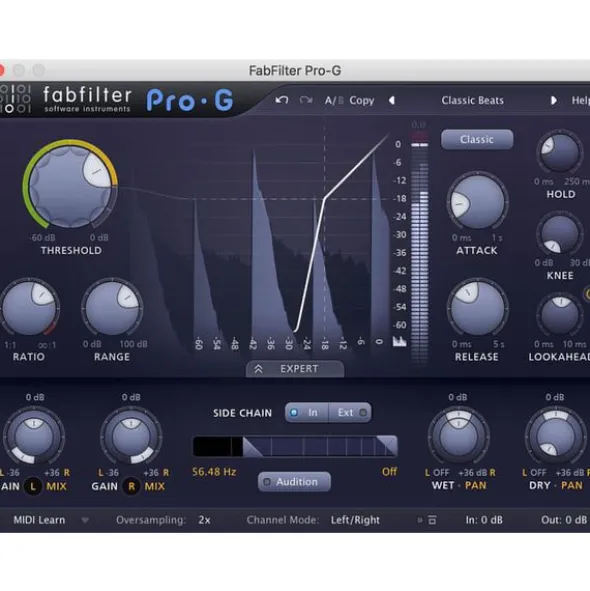Click the Lookahead knob
Viewport: 590px width, 591px height.
(x=559, y=315)
